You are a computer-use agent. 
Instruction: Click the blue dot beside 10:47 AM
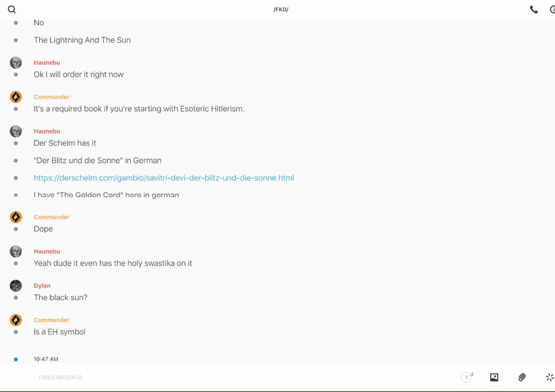coord(16,359)
